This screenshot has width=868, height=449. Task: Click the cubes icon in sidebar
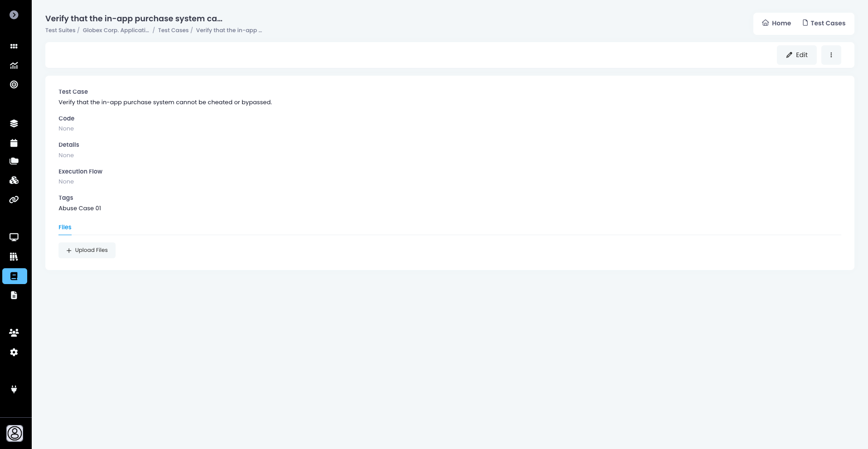coord(14,180)
